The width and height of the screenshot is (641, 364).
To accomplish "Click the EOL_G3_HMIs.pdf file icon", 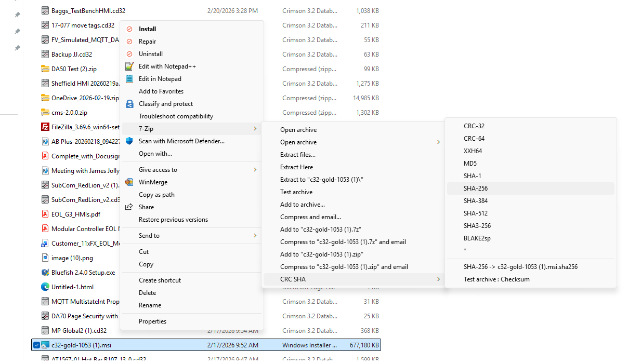I will pos(45,214).
